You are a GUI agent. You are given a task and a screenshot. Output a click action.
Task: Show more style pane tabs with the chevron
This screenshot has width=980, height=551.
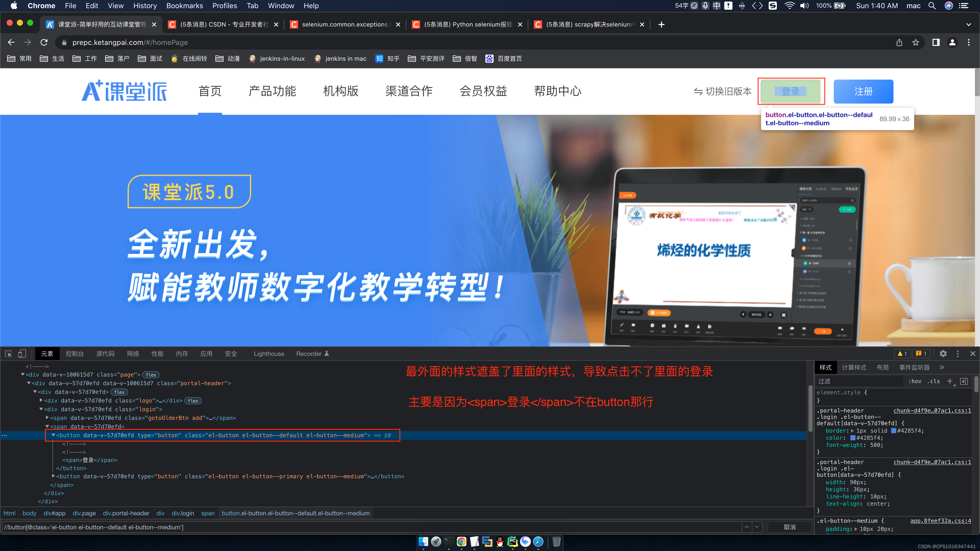point(941,367)
